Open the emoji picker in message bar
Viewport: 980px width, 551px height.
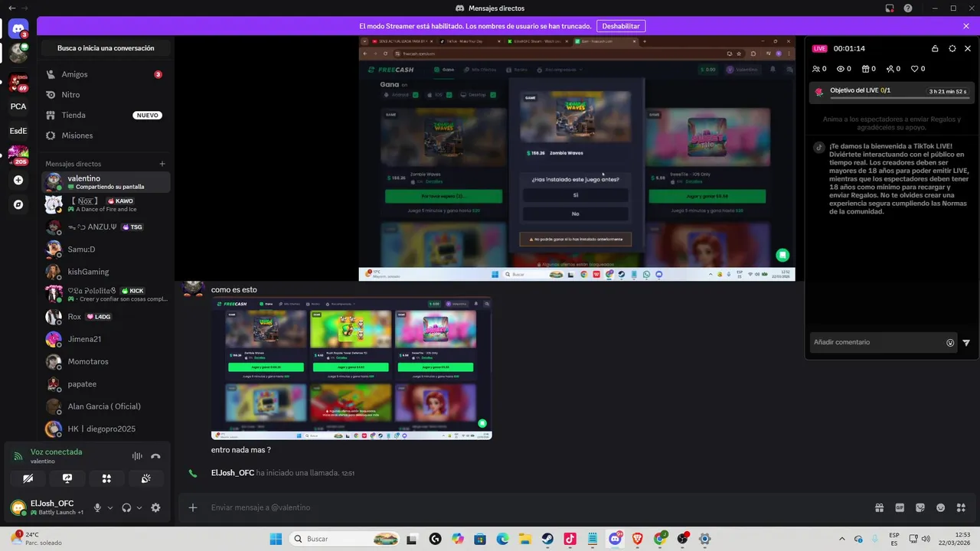pos(940,507)
